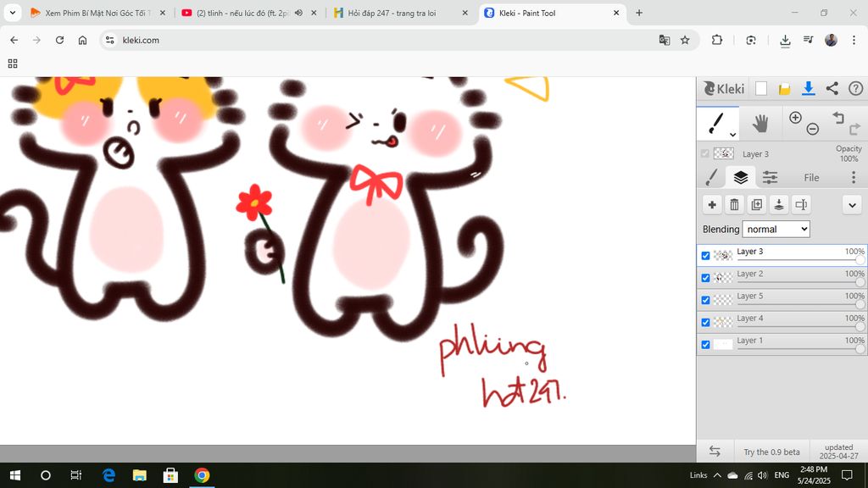This screenshot has height=488, width=868.
Task: Duplicate the current layer
Action: point(756,204)
